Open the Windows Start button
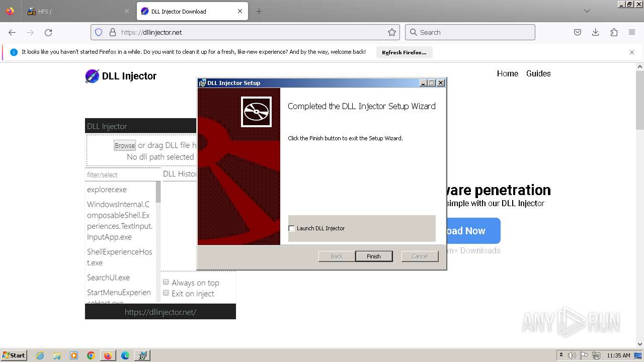 pyautogui.click(x=14, y=355)
